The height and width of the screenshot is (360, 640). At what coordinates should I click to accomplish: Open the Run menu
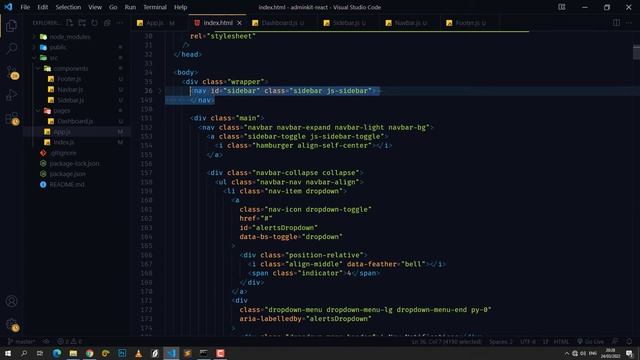tap(130, 7)
